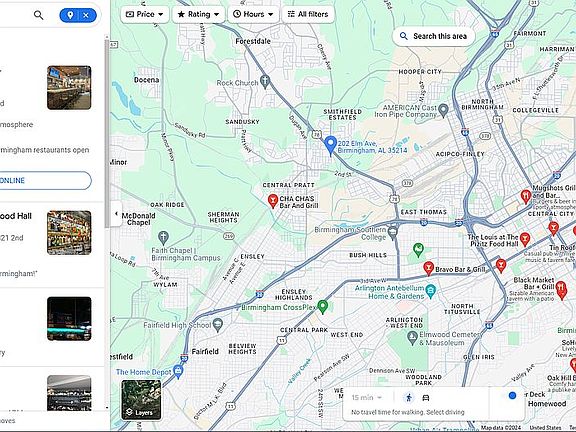This screenshot has height=432, width=576.
Task: Select Mugshots Grill and Bar marker
Action: [526, 197]
